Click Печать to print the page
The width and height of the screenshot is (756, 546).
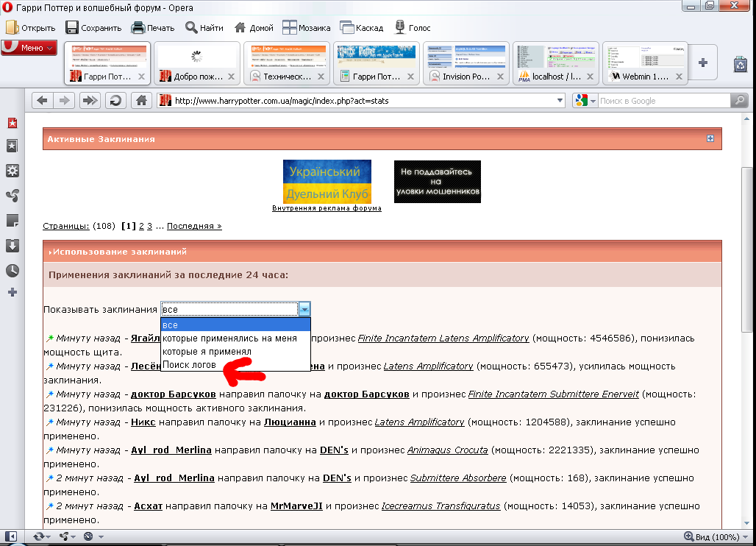153,28
